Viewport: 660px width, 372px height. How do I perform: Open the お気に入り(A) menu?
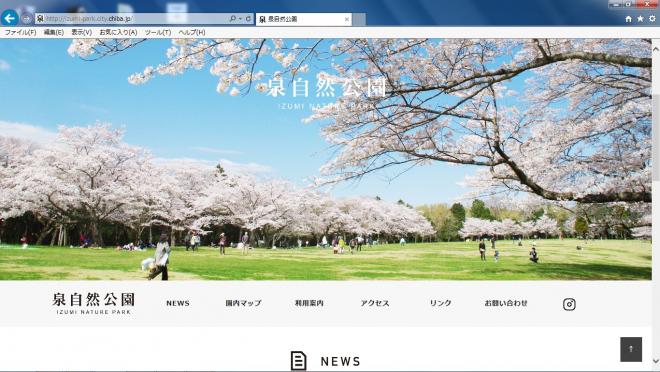pyautogui.click(x=118, y=32)
